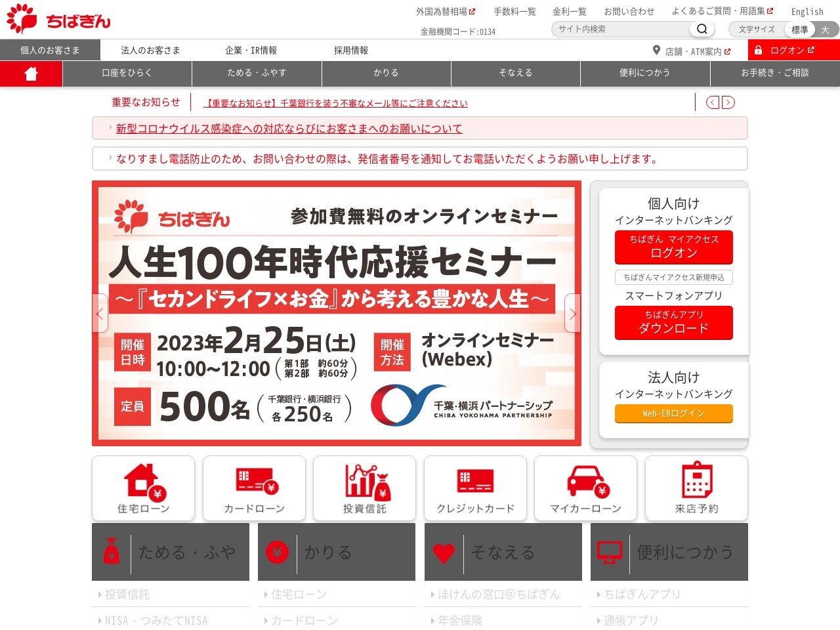Open the 投資信託 chart icon tile
This screenshot has height=630, width=840.
pos(365,488)
